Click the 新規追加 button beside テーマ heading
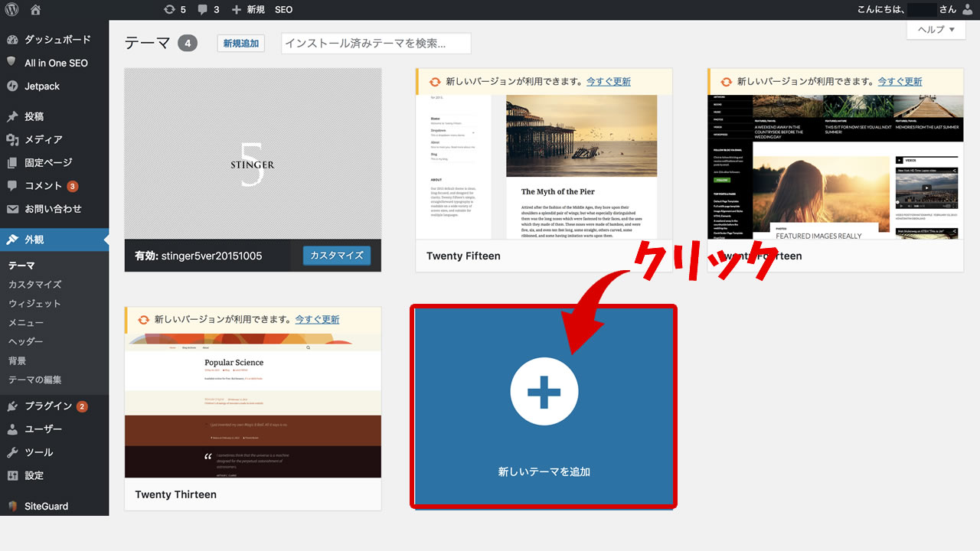The image size is (980, 551). (241, 43)
